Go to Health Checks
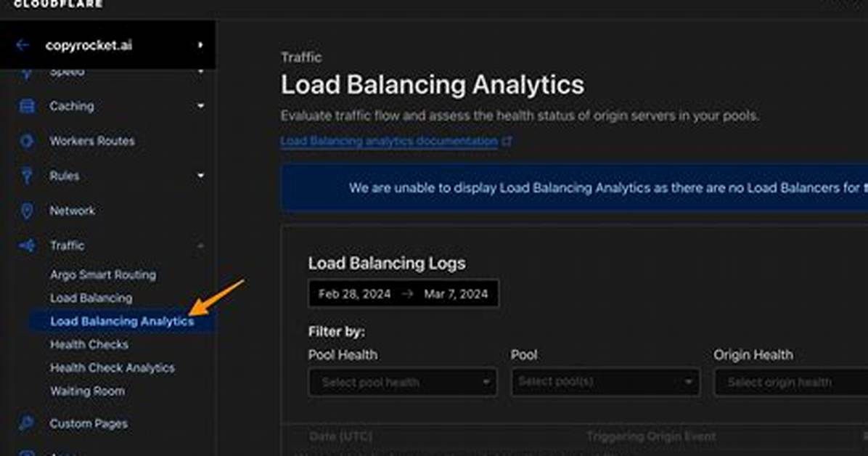This screenshot has width=868, height=456. (89, 344)
